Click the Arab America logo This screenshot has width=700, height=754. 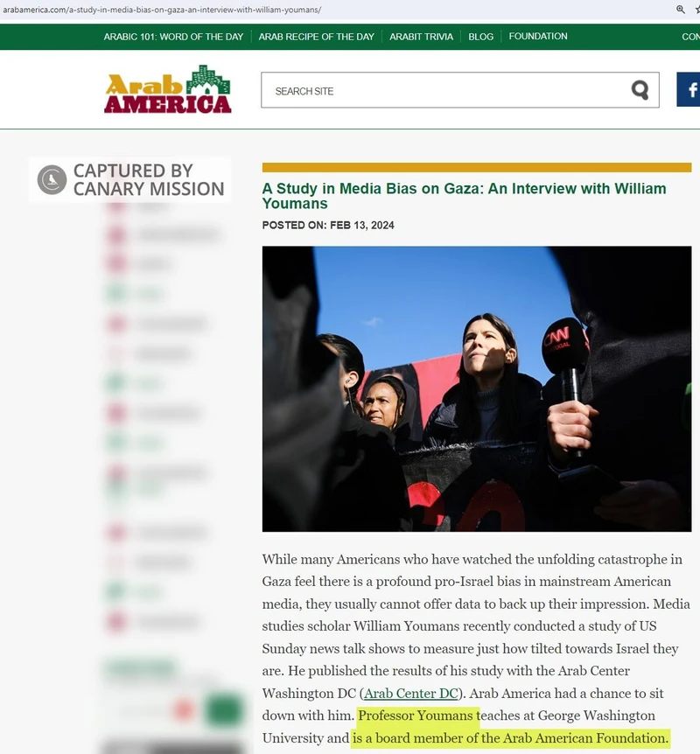[x=168, y=89]
